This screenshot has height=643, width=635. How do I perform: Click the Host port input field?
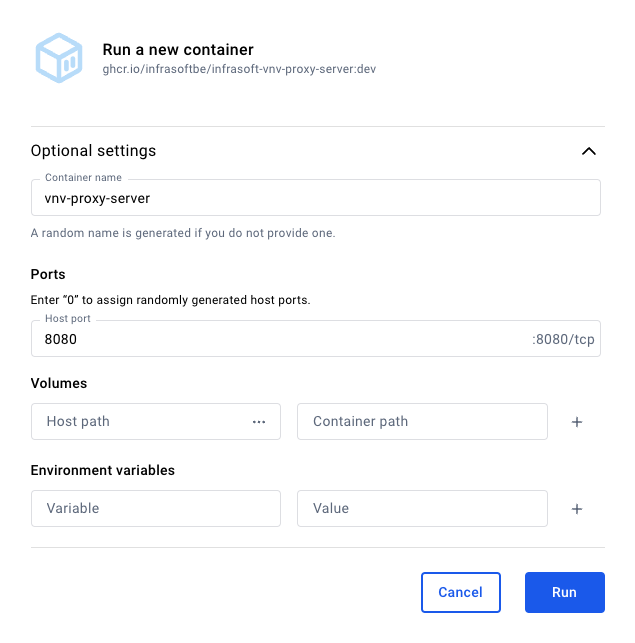tap(280, 339)
